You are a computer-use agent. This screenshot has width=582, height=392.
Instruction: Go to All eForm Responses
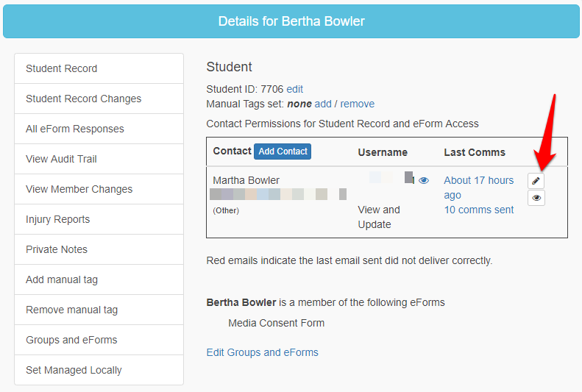[x=99, y=129]
